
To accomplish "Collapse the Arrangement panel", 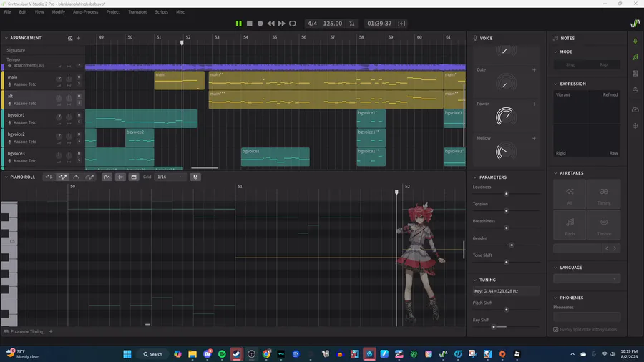I will point(6,38).
